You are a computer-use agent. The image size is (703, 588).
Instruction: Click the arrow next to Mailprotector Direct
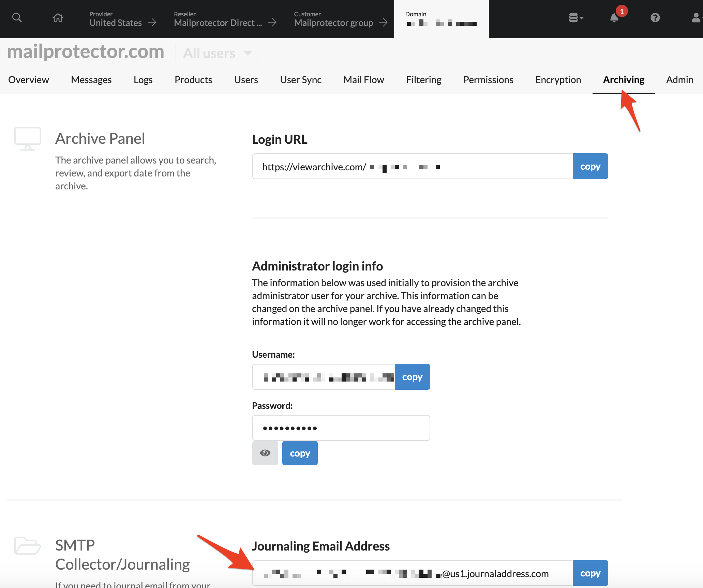[272, 22]
